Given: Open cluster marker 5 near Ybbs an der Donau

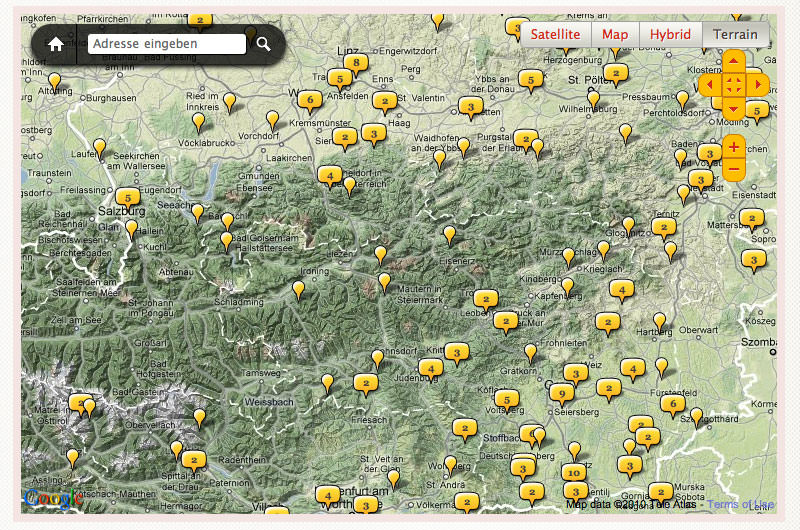Looking at the screenshot, I should [x=531, y=80].
